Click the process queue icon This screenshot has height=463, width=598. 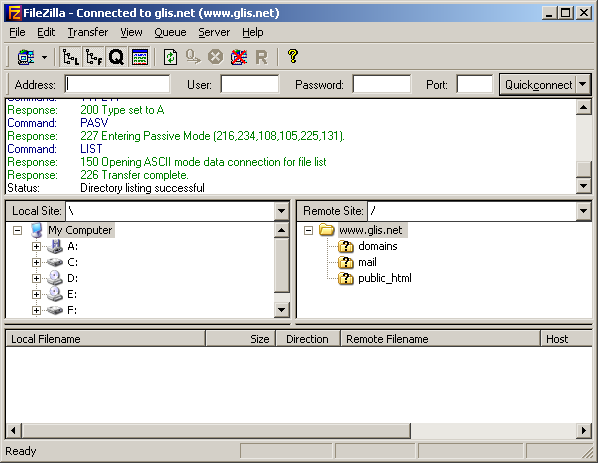click(193, 58)
